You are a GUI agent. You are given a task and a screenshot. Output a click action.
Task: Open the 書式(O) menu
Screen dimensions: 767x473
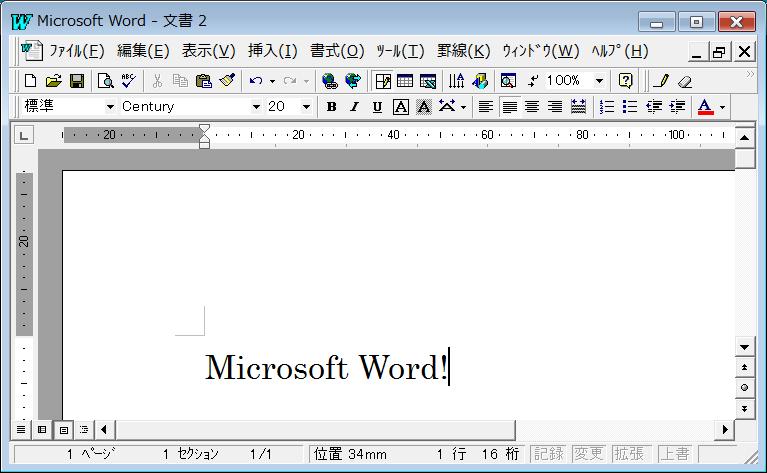click(337, 52)
